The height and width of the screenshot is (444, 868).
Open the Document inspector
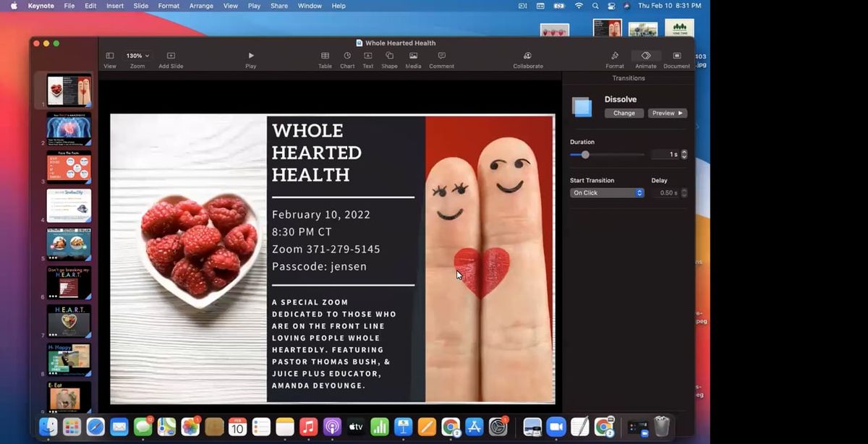pyautogui.click(x=677, y=60)
